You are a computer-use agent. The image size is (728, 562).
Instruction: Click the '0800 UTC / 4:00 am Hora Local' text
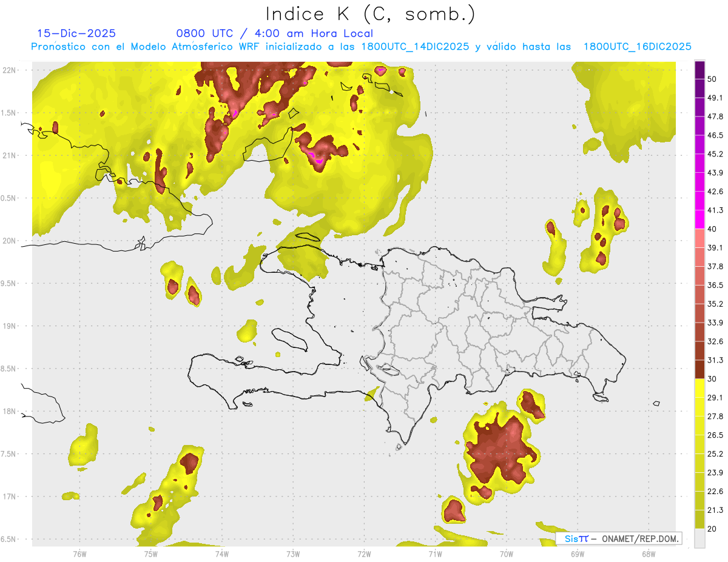pos(275,33)
